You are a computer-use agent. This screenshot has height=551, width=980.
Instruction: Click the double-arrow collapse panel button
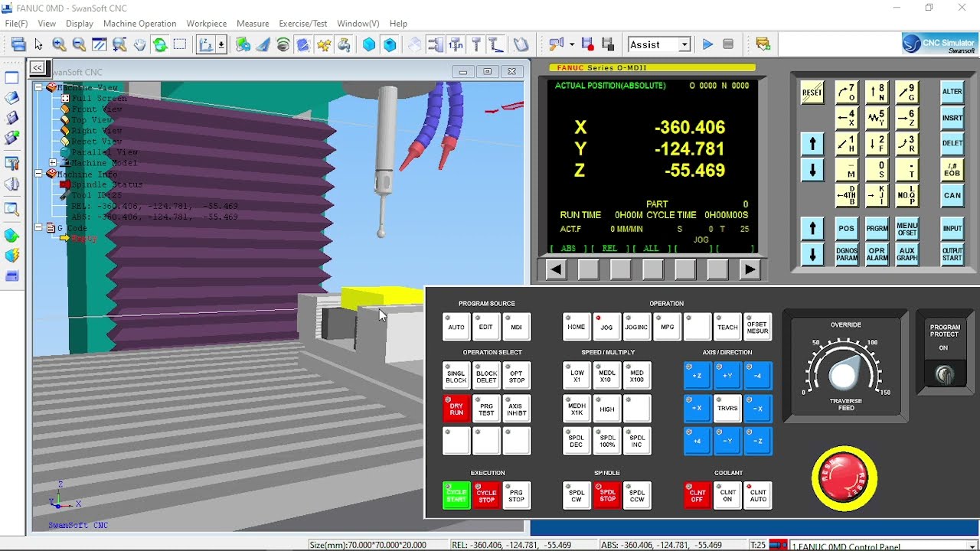[x=38, y=67]
